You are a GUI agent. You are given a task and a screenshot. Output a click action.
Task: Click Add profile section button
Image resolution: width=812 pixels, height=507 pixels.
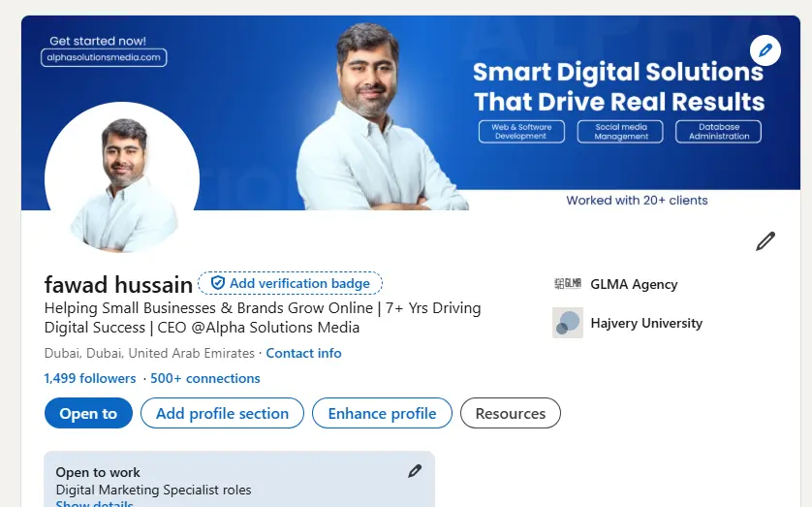(222, 413)
